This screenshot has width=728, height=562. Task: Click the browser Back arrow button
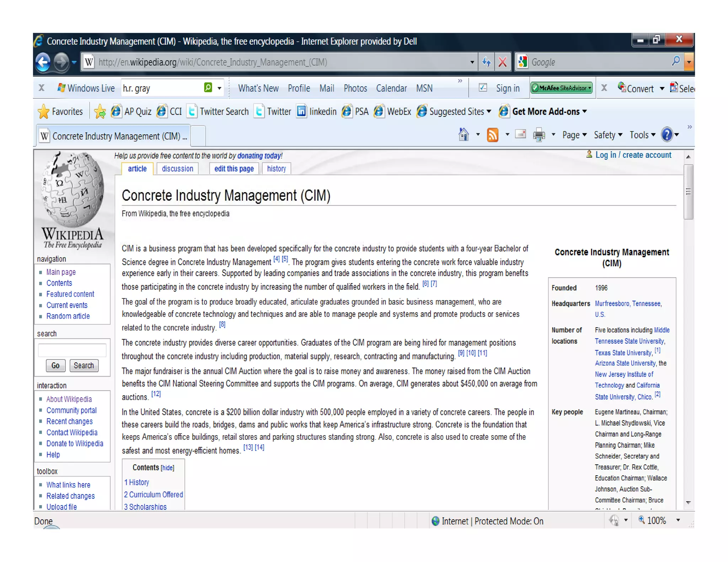pyautogui.click(x=43, y=63)
